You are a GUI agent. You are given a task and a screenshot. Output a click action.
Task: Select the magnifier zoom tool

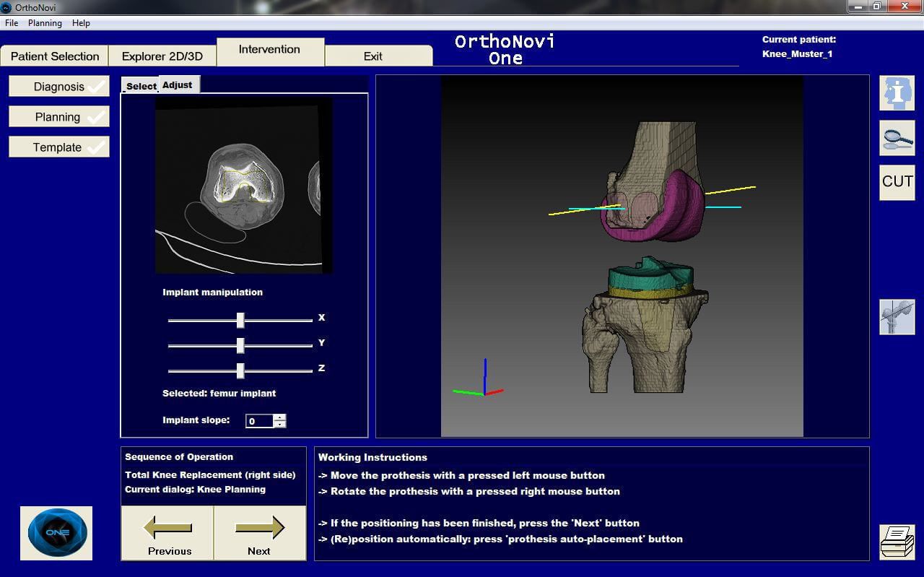coord(897,137)
